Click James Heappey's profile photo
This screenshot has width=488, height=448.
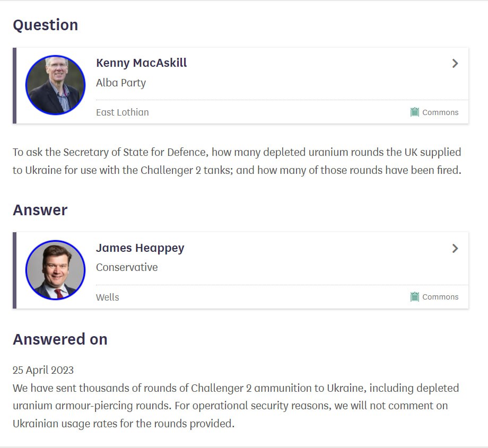click(55, 270)
